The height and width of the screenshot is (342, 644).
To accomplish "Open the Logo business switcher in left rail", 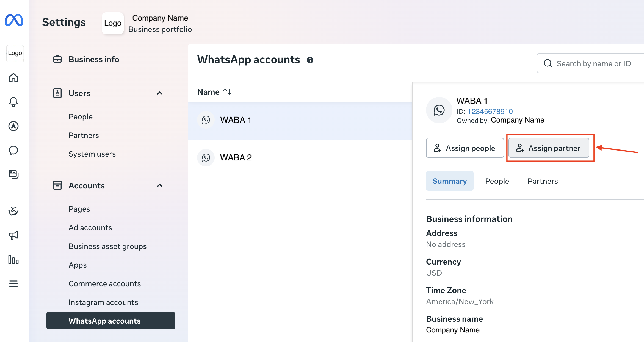I will [x=15, y=53].
